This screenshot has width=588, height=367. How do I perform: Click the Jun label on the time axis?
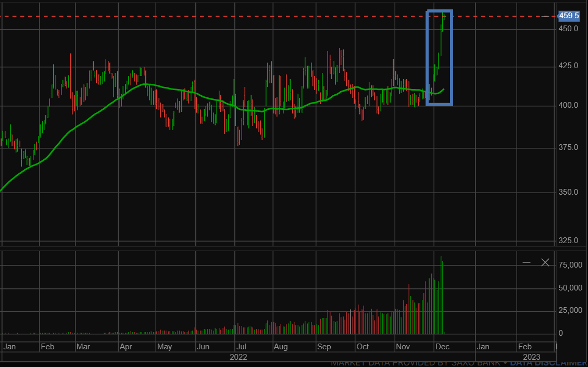point(203,347)
